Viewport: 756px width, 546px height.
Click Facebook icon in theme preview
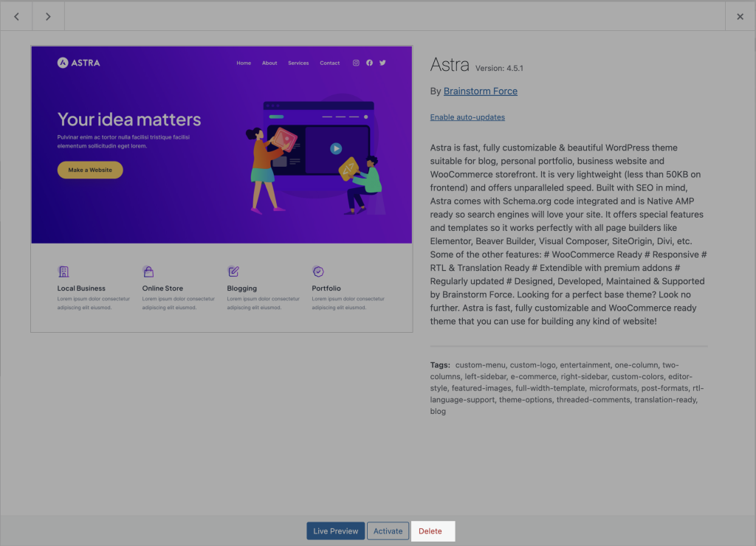pos(369,63)
